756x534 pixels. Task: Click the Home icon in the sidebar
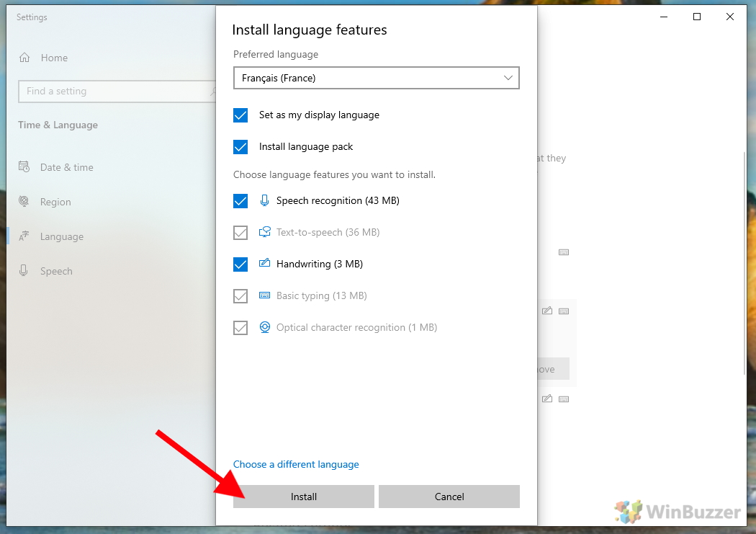25,58
